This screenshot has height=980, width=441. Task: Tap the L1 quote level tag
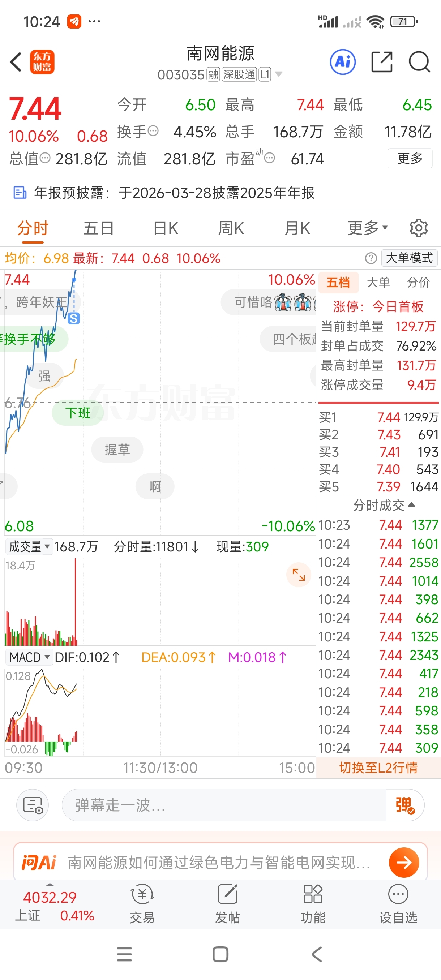(265, 74)
